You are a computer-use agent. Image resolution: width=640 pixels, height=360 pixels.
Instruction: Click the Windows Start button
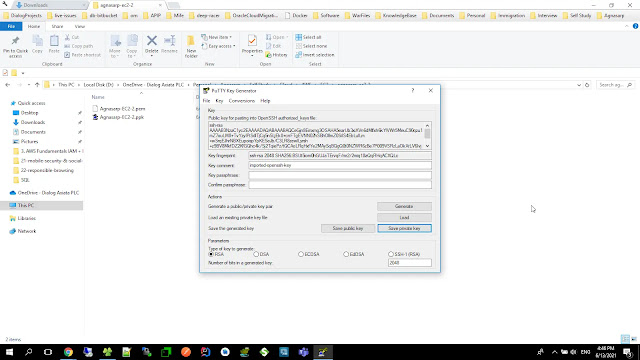[x=9, y=352]
